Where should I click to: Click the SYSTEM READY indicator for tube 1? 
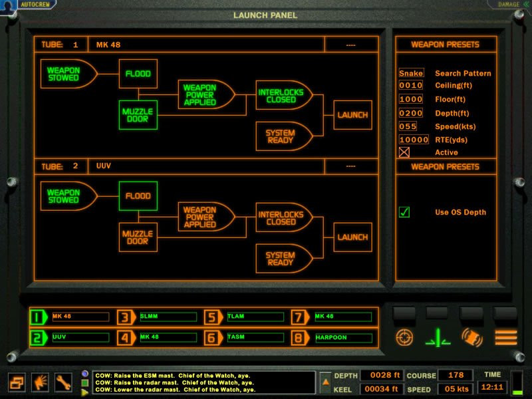coord(284,136)
